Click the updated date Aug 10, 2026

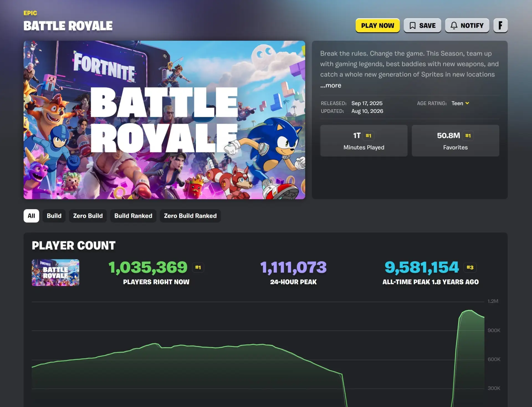(x=367, y=111)
